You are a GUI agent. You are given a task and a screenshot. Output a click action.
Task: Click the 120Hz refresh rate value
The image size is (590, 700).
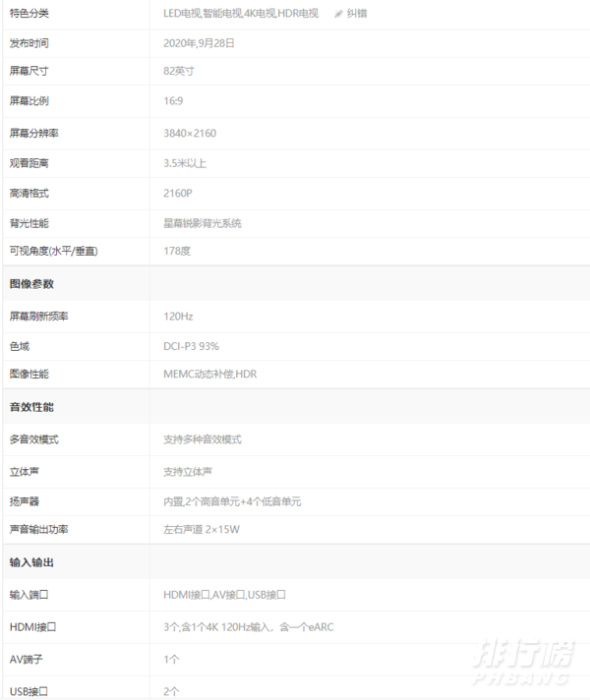[x=178, y=316]
